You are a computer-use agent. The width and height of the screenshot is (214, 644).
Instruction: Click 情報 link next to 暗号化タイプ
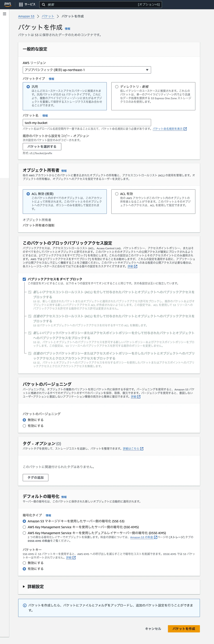(x=48, y=516)
